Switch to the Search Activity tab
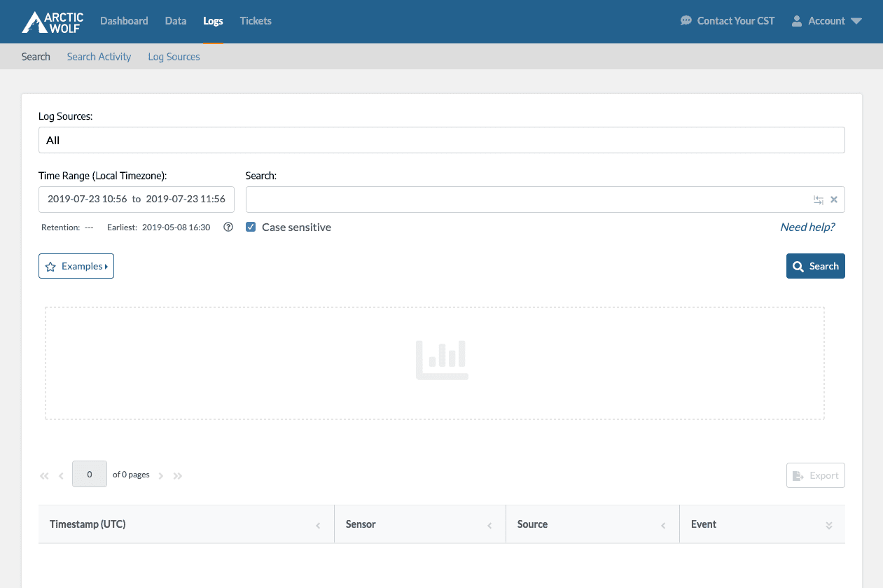This screenshot has width=883, height=588. 99,57
